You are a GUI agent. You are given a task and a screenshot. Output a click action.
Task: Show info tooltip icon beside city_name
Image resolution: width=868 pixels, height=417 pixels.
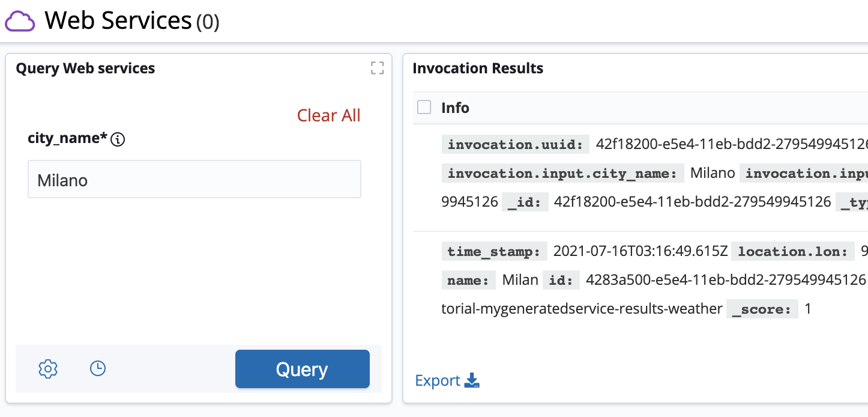118,140
